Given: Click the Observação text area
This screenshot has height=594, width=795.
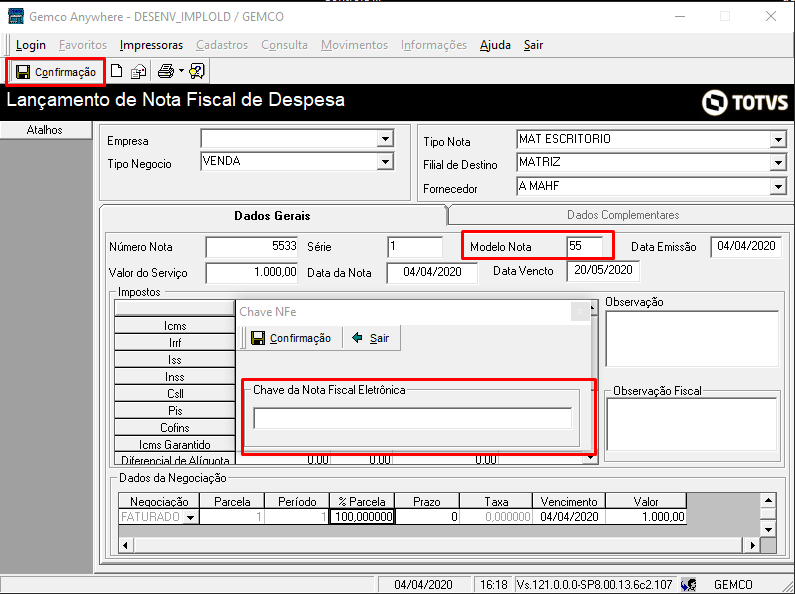Looking at the screenshot, I should [692, 339].
